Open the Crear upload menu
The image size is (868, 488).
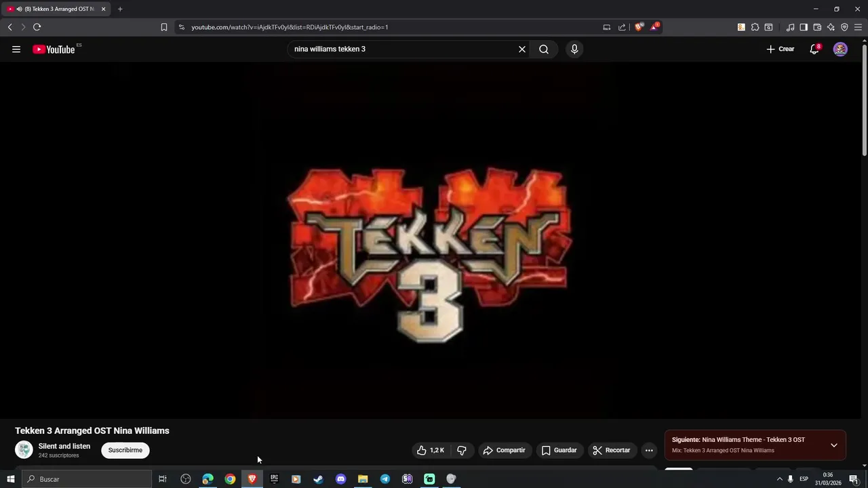(x=781, y=49)
